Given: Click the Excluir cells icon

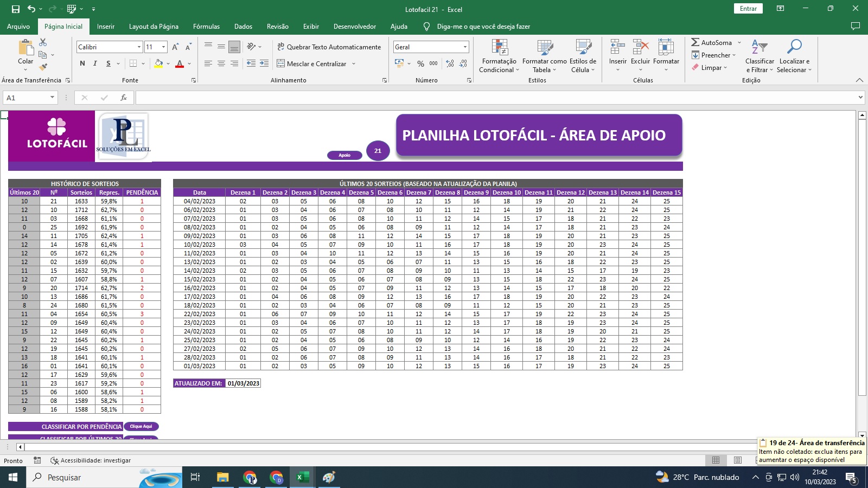Looking at the screenshot, I should coord(640,56).
